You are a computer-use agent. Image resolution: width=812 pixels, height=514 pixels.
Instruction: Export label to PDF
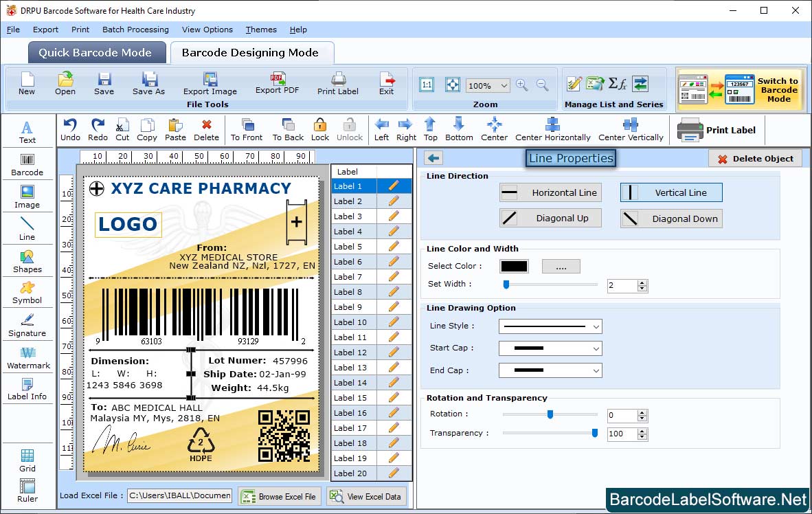[x=277, y=83]
